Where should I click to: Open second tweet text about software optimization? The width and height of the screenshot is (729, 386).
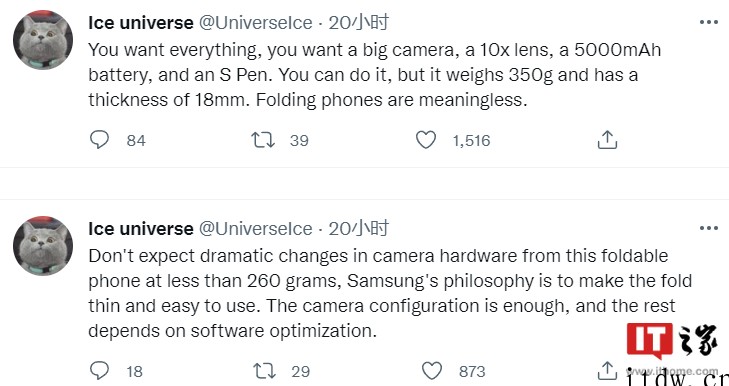390,293
